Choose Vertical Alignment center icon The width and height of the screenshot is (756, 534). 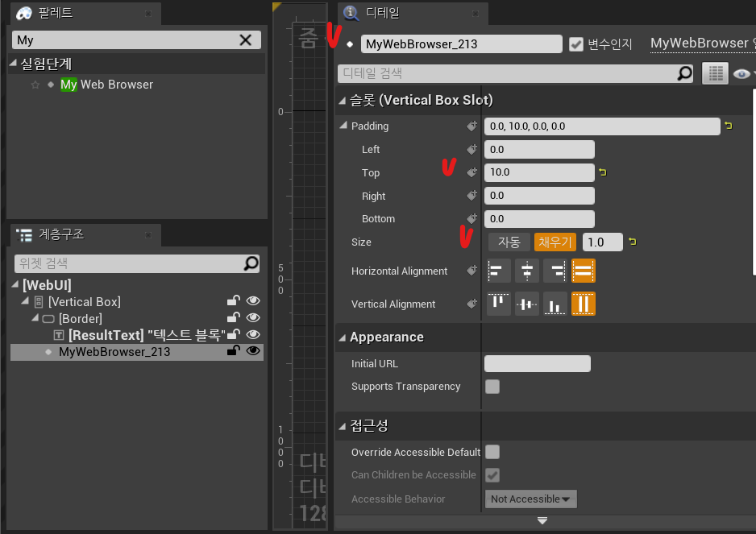coord(527,304)
